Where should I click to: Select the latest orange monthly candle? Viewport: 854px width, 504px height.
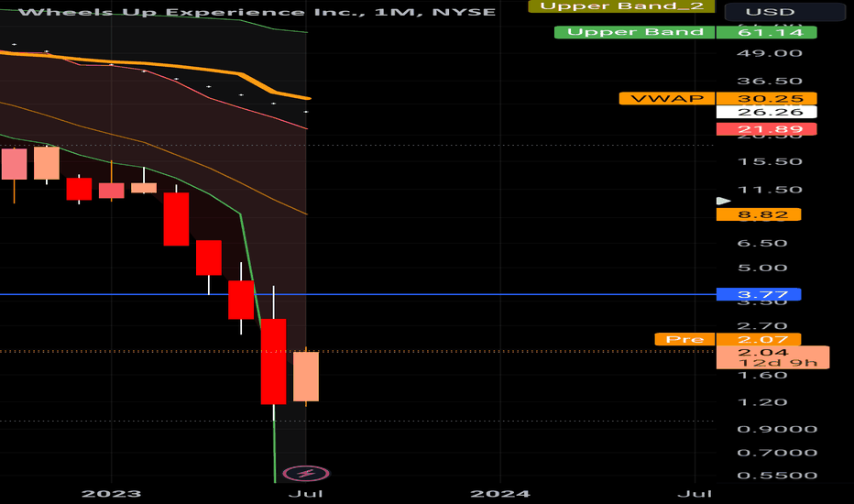[306, 377]
